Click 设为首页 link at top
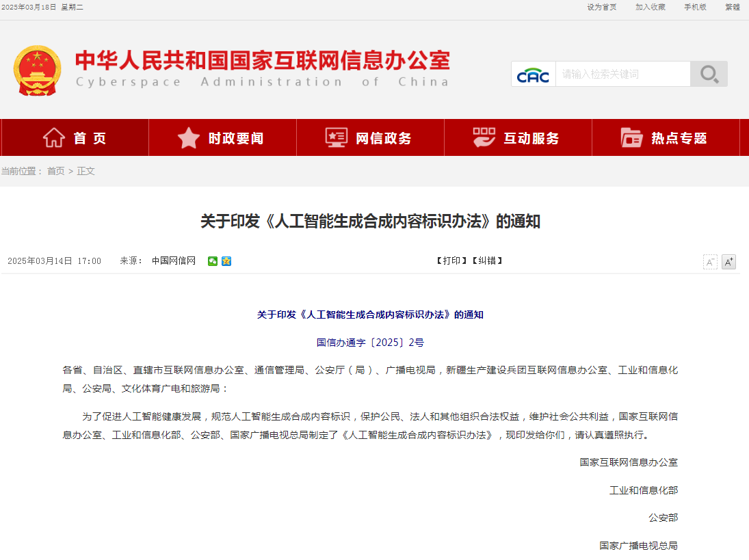 click(602, 7)
